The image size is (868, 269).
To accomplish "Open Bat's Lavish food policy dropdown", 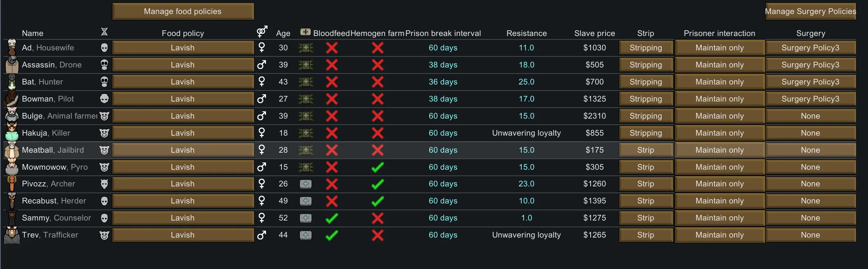I will pos(183,82).
